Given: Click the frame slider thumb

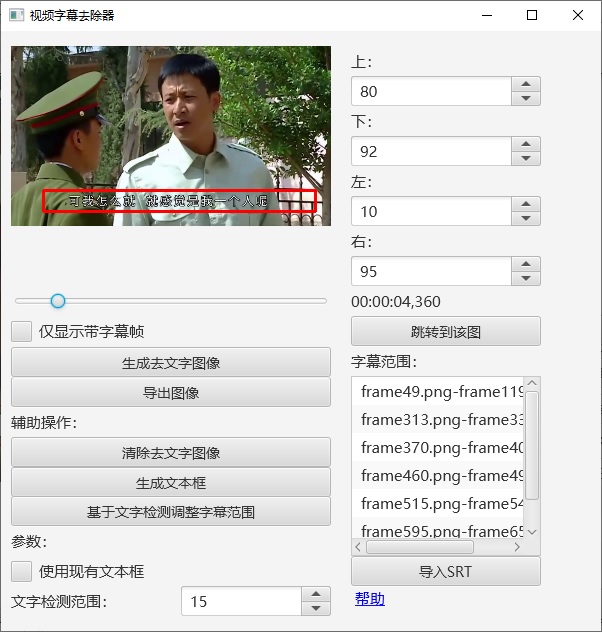Looking at the screenshot, I should (x=58, y=301).
